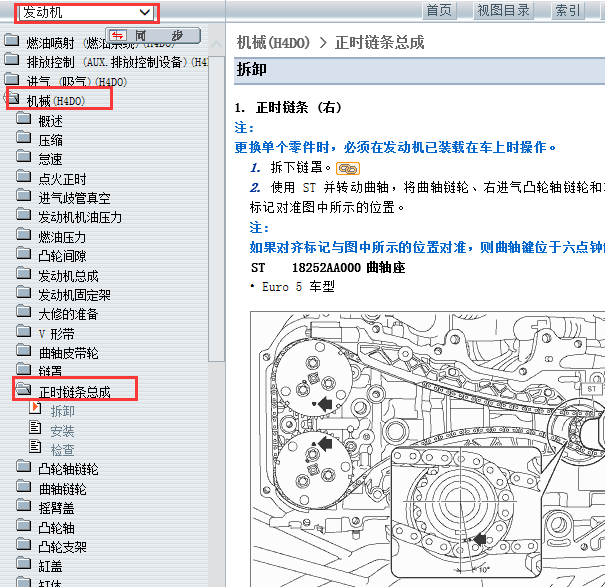Click the folder icon next to 凸轮间隙
The image size is (605, 587).
[x=24, y=254]
